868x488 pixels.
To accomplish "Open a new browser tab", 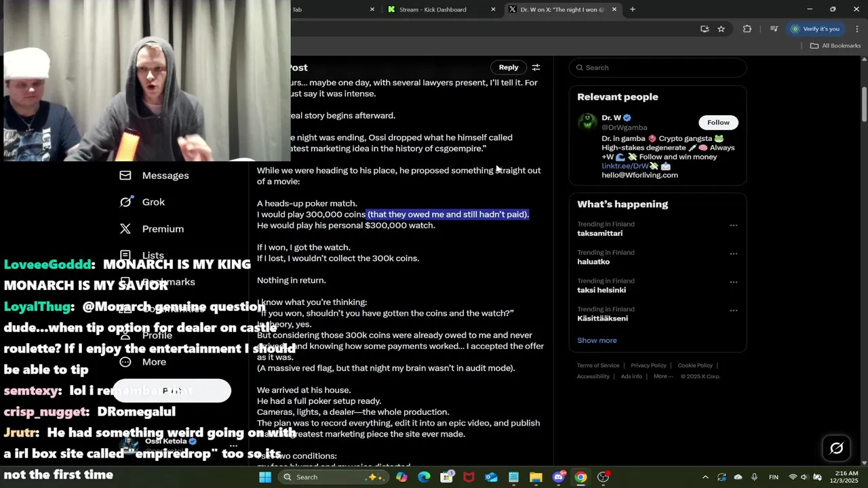I will [633, 9].
